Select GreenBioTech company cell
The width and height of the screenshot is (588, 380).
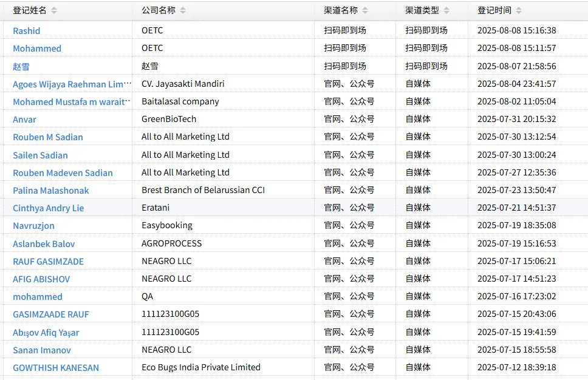pos(169,119)
